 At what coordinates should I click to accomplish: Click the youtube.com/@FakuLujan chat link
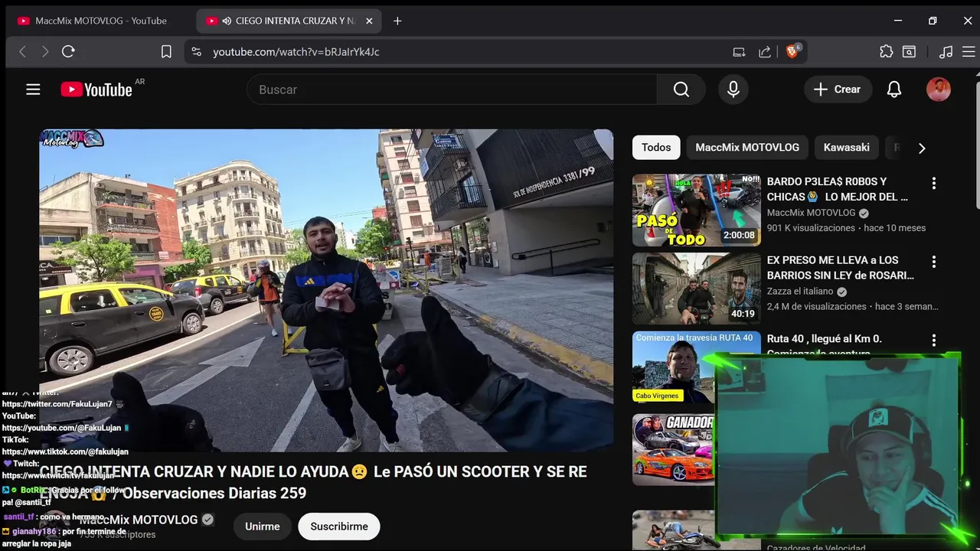coord(61,428)
